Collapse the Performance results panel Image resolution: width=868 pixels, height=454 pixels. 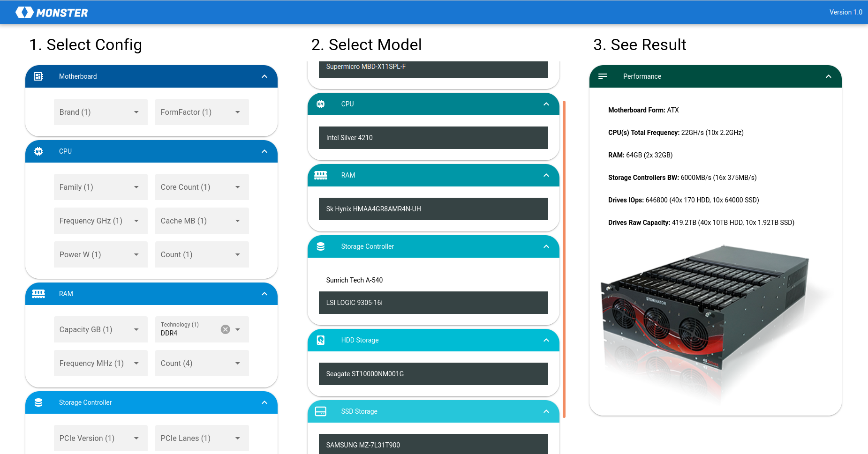[x=829, y=76]
